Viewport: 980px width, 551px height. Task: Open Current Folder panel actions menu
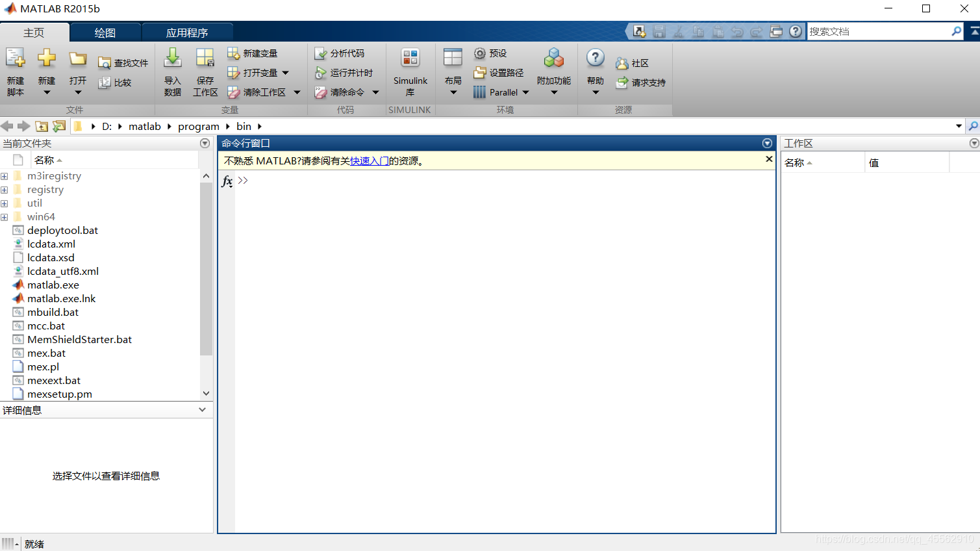[205, 143]
